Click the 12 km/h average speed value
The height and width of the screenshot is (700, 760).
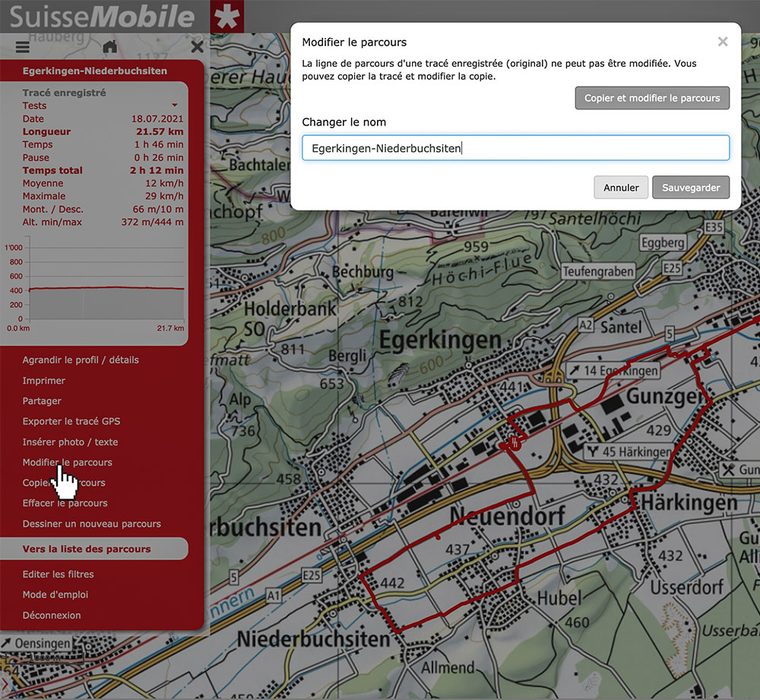(164, 183)
